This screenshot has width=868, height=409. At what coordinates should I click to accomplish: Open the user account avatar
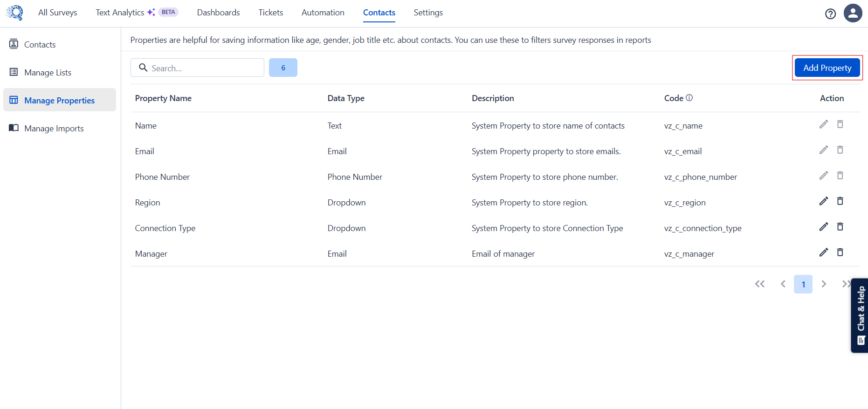click(853, 13)
